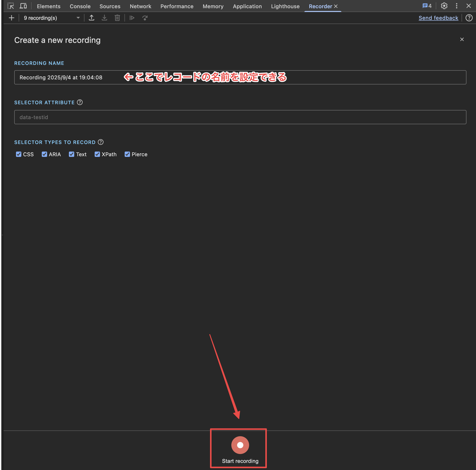Screen dimensions: 476x470
Task: Switch to the Network tab
Action: (x=140, y=6)
